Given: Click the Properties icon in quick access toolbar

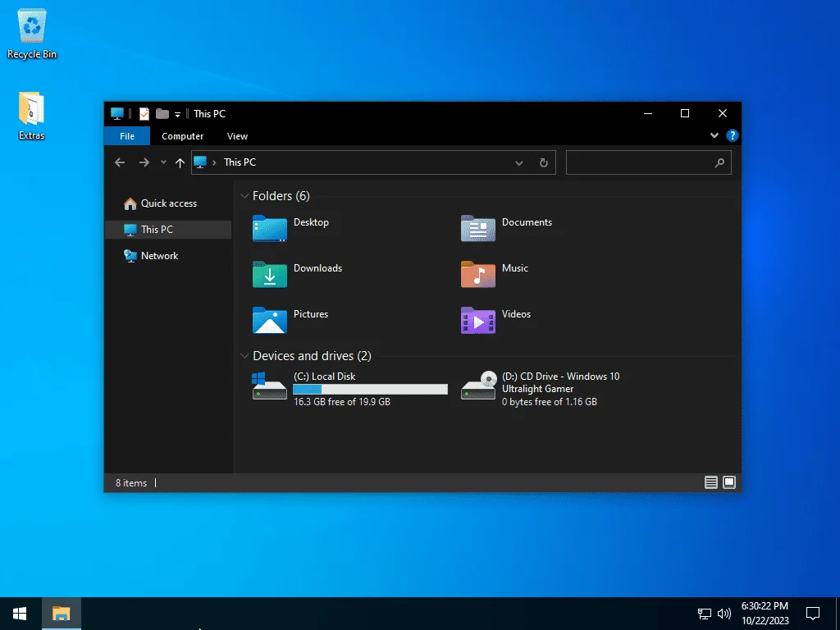Looking at the screenshot, I should point(144,113).
